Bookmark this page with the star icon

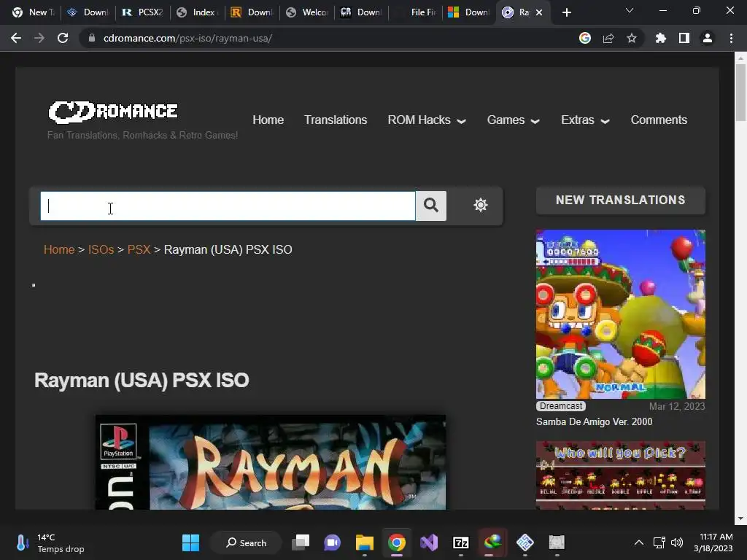632,38
